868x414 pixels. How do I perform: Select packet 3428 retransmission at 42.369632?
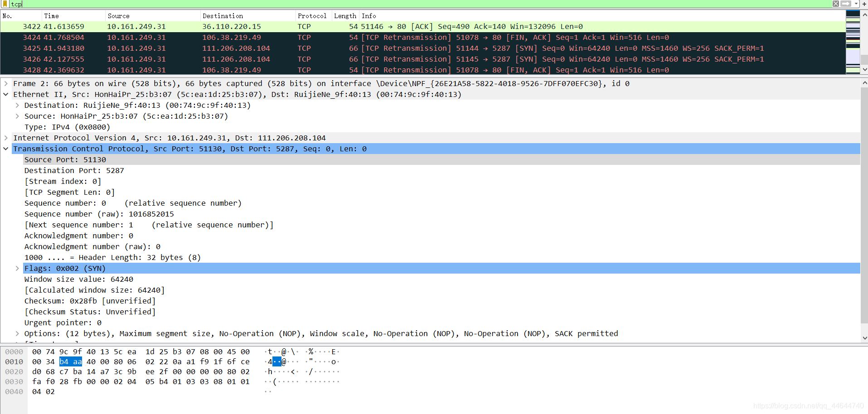(x=422, y=70)
